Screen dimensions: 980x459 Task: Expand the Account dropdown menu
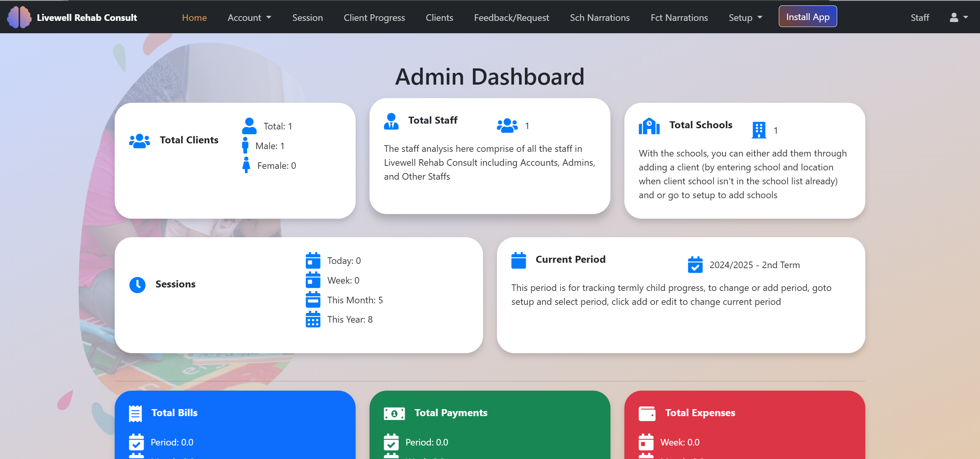click(249, 18)
